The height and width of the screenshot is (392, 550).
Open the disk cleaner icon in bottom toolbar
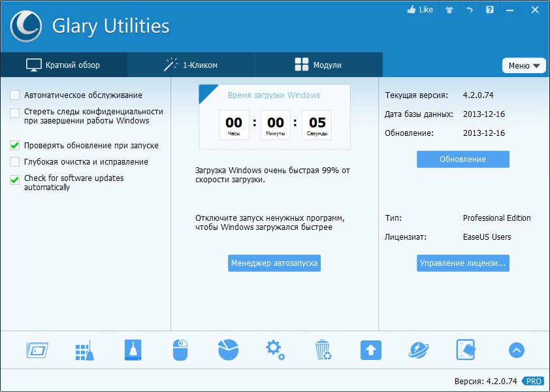point(37,350)
